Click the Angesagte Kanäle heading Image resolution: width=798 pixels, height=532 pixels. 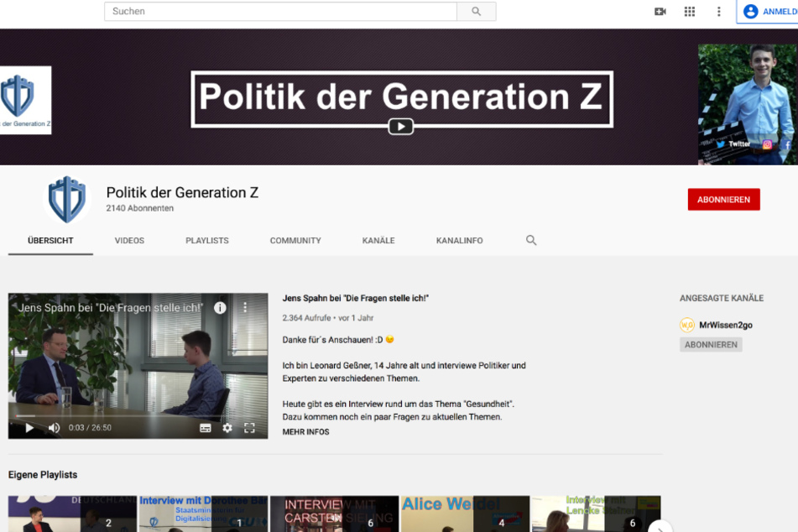tap(722, 299)
